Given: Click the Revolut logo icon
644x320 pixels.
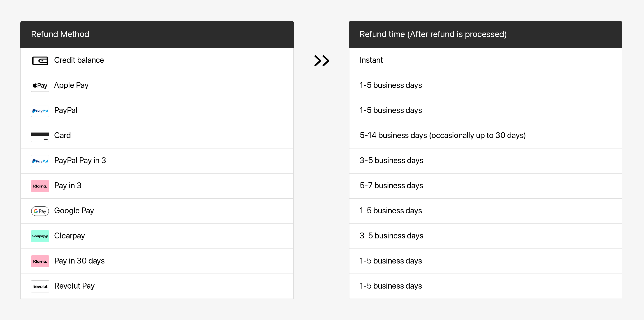Looking at the screenshot, I should tap(40, 287).
